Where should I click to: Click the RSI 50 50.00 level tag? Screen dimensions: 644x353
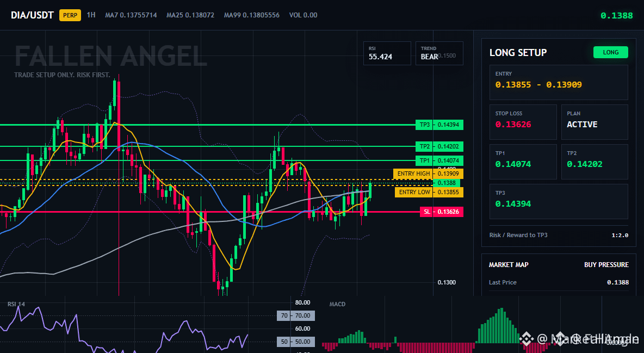point(296,342)
